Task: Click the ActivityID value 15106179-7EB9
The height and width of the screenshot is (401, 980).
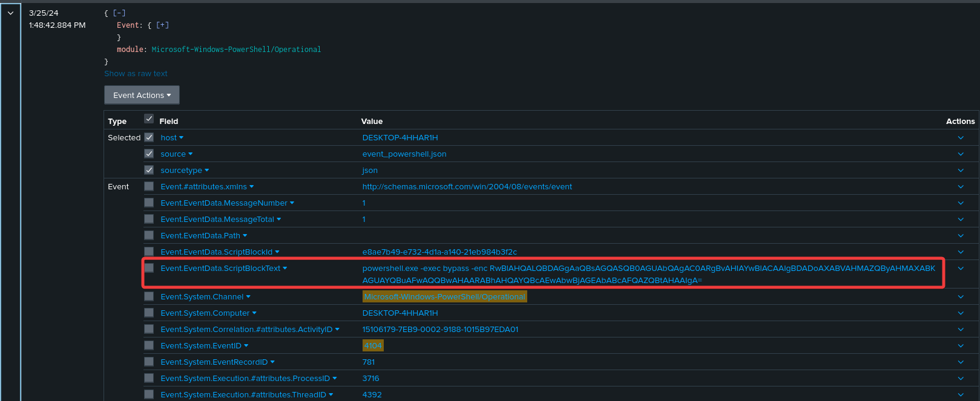Action: (440, 330)
